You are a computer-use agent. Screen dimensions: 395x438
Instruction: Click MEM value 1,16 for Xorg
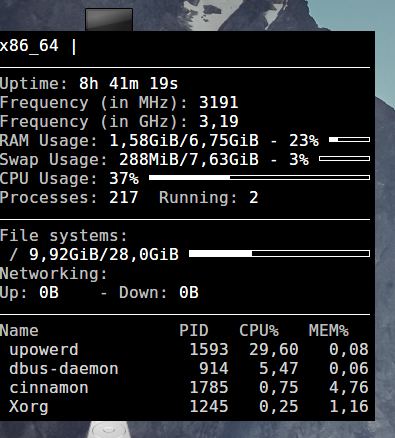349,407
